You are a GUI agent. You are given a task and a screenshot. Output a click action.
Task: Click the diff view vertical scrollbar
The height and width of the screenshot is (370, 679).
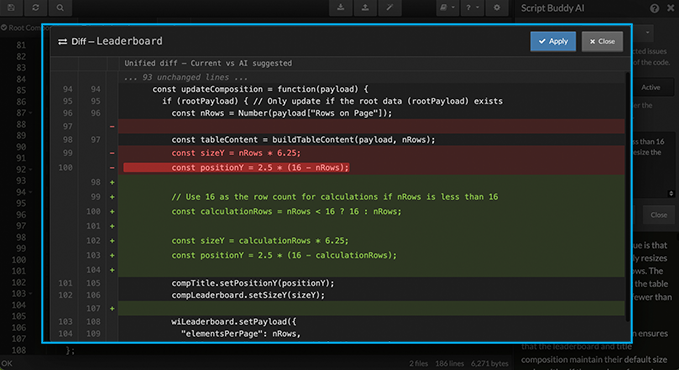click(628, 197)
